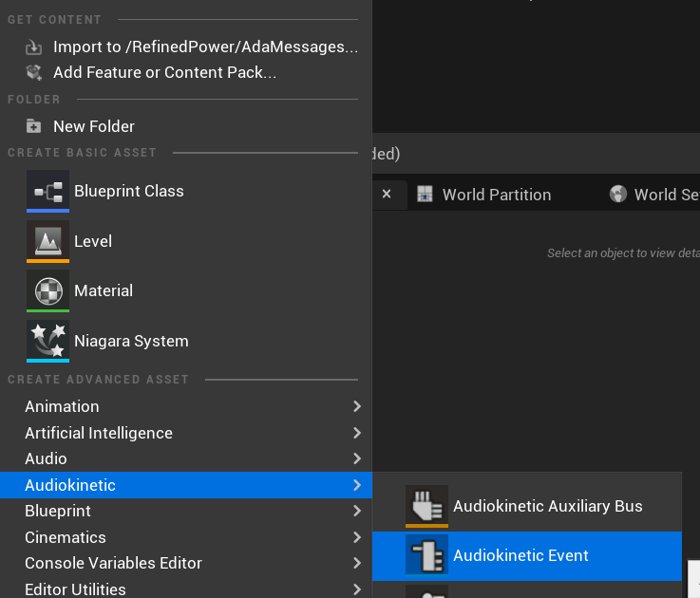This screenshot has width=700, height=598.
Task: Open the Audio submenu
Action: click(186, 458)
